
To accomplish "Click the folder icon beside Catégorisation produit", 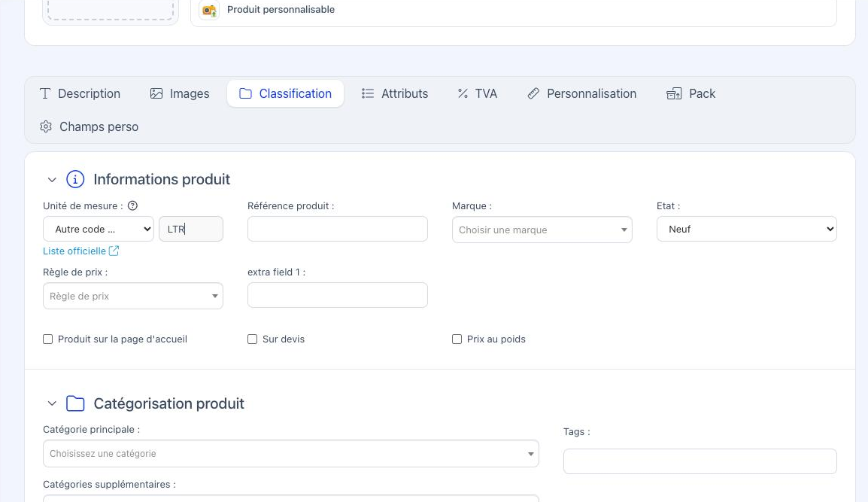I will click(75, 403).
